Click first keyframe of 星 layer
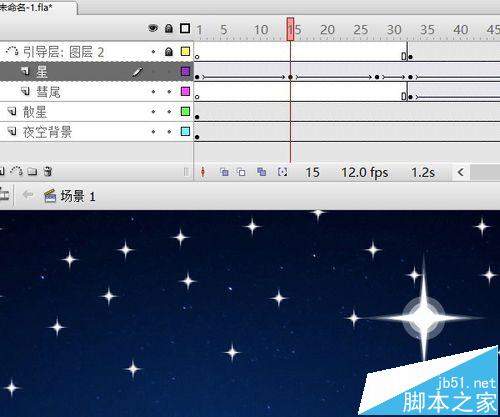This screenshot has width=500, height=417. [x=197, y=77]
